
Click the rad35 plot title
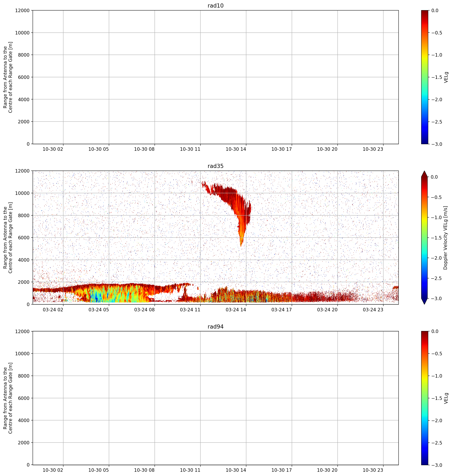(x=215, y=166)
